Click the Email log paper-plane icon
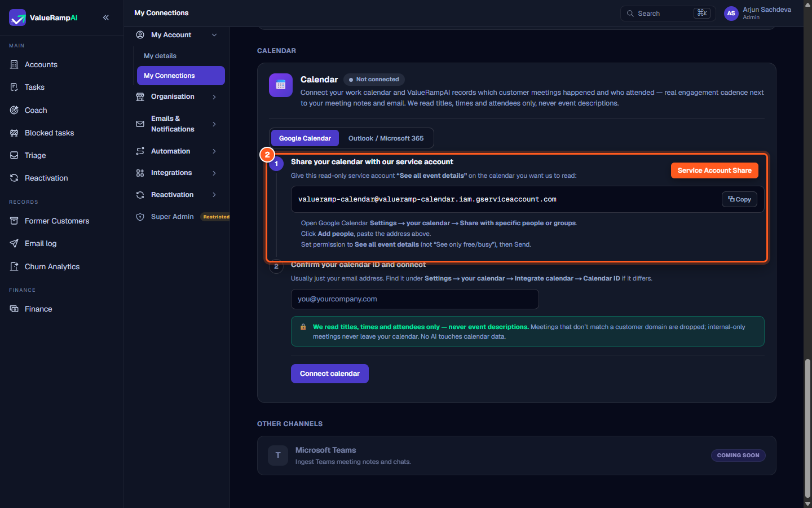This screenshot has width=812, height=508. (x=14, y=243)
